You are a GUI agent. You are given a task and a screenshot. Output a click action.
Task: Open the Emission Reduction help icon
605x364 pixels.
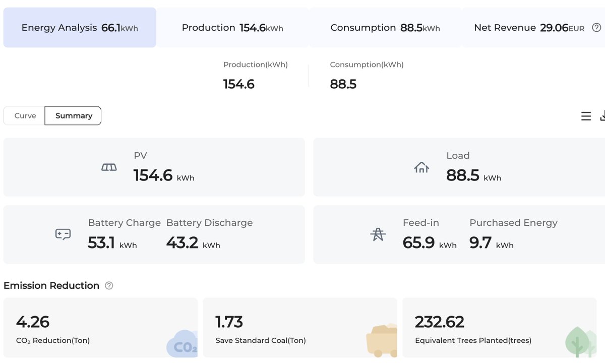coord(109,286)
